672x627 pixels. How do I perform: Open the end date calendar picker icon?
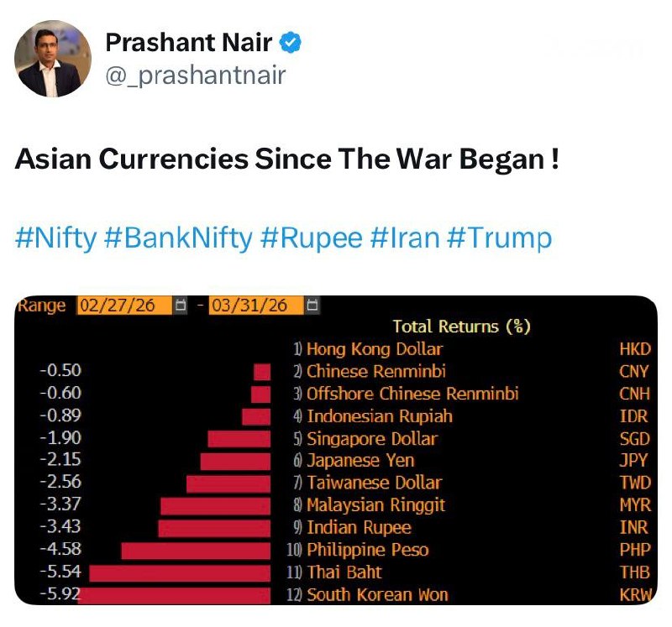click(311, 306)
